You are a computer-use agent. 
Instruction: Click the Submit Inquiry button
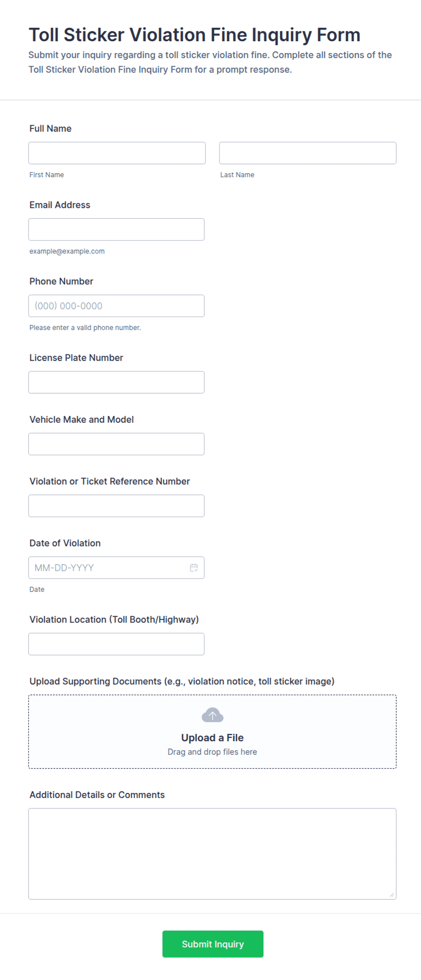213,944
